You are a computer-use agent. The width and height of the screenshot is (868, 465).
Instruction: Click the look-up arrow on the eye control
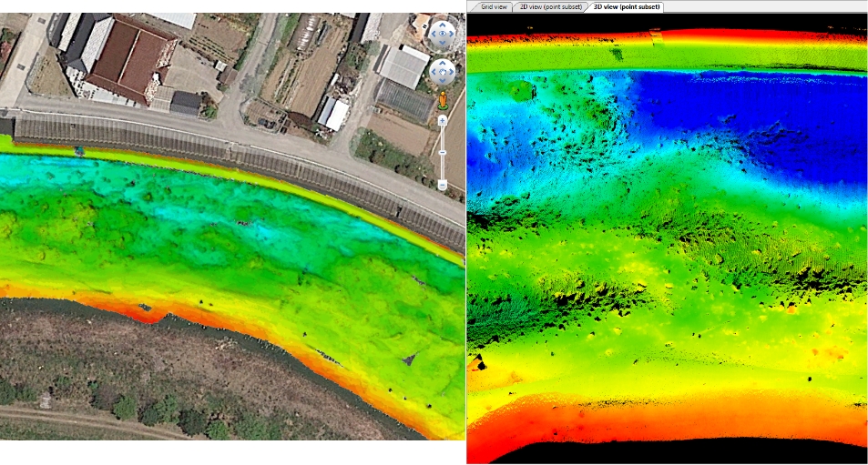tap(443, 25)
